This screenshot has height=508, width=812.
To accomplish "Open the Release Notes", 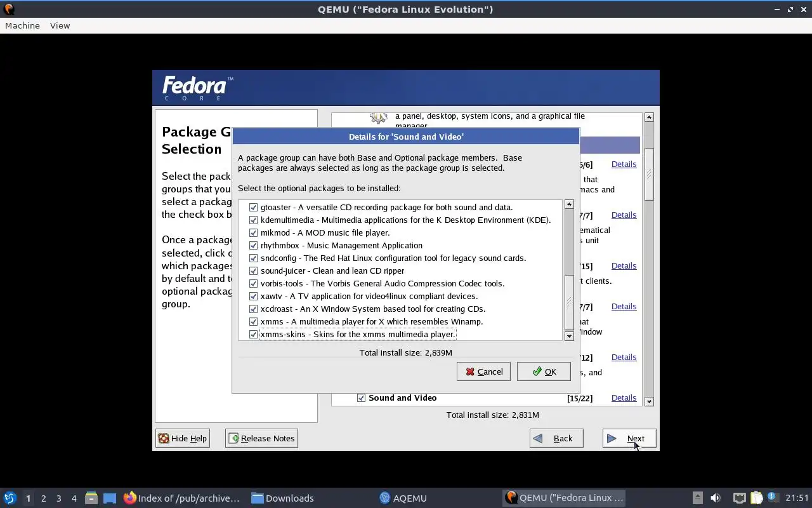I will 261,438.
